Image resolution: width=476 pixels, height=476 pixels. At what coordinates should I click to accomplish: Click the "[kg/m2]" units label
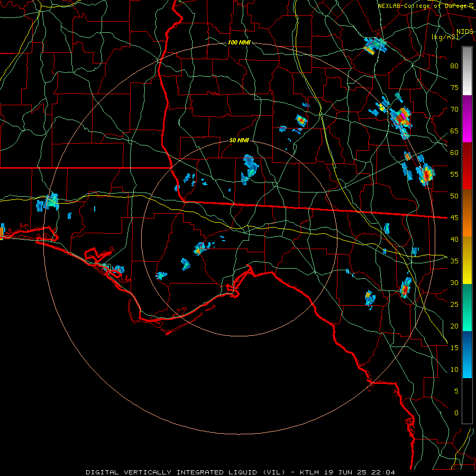click(x=445, y=37)
